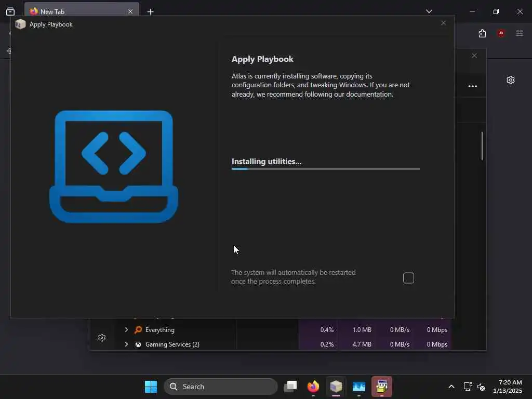The width and height of the screenshot is (532, 399).
Task: Click the Task Manager taskbar icon
Action: point(358,387)
